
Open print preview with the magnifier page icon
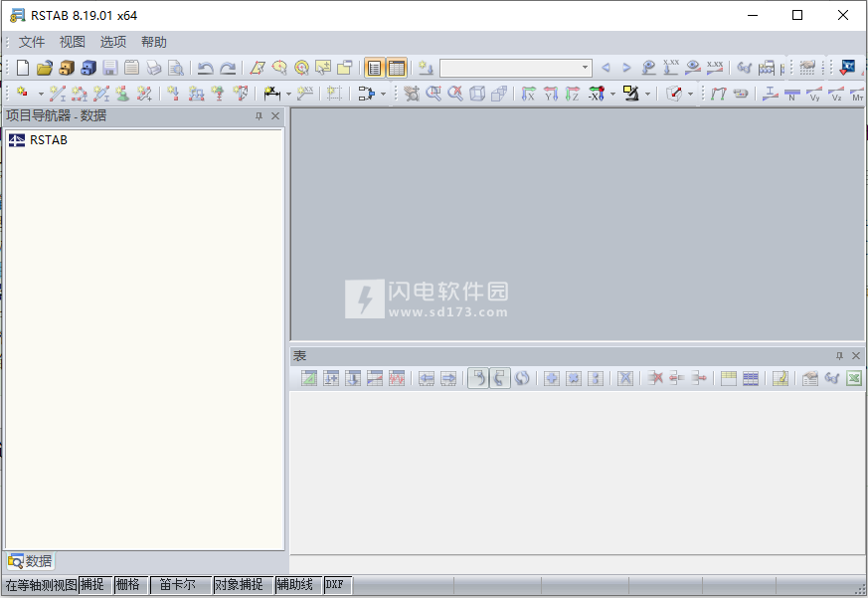[x=175, y=68]
